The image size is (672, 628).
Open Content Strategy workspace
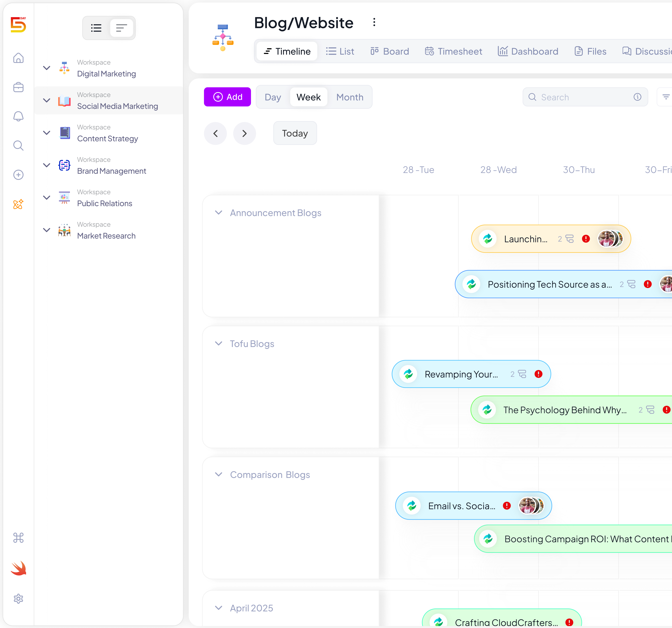[109, 133]
